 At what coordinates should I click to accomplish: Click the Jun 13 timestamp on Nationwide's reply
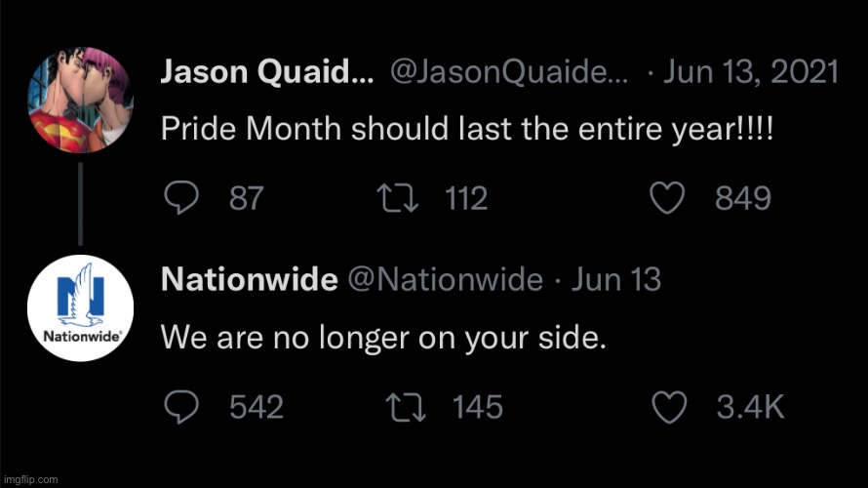coord(615,279)
